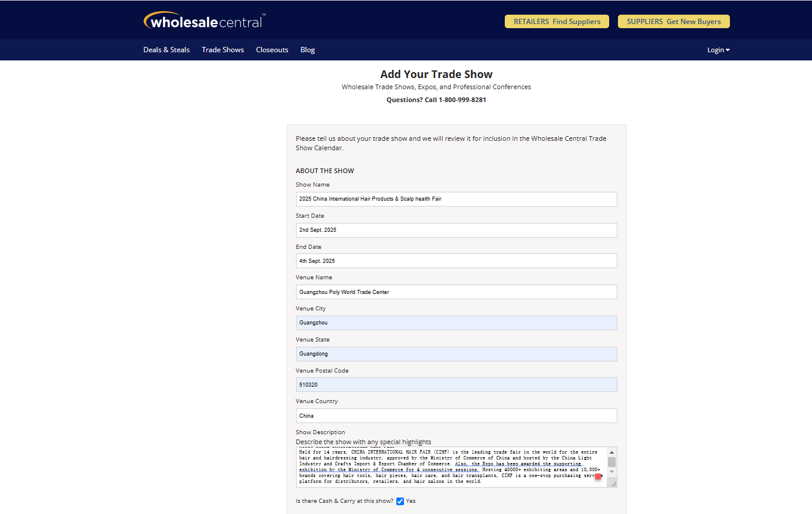Viewport: 812px width, 514px height.
Task: Click SUPPLIERS Get New Buyers button
Action: (x=674, y=22)
